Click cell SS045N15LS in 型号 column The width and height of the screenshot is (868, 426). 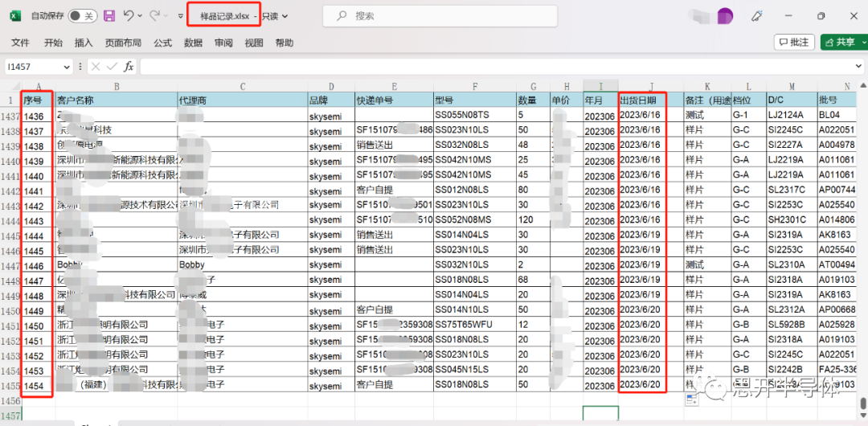[475, 370]
